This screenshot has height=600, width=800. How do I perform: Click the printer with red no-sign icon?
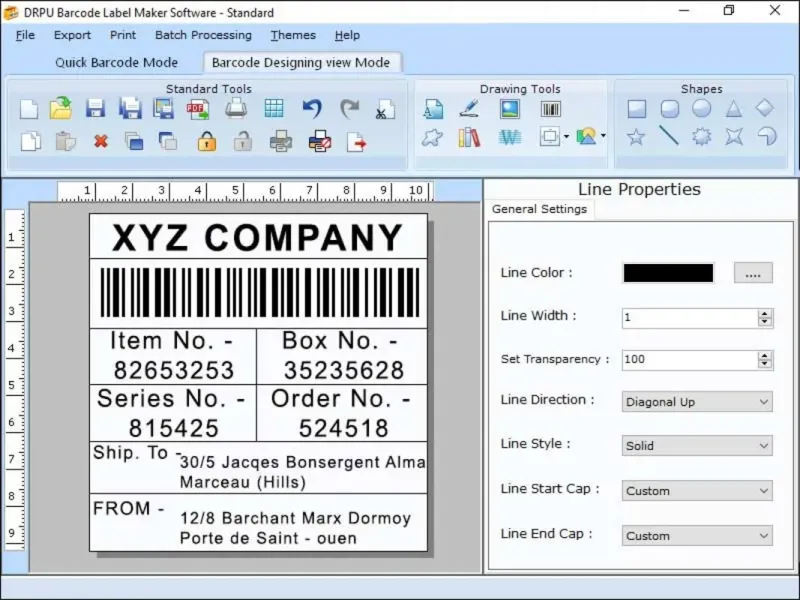[320, 141]
